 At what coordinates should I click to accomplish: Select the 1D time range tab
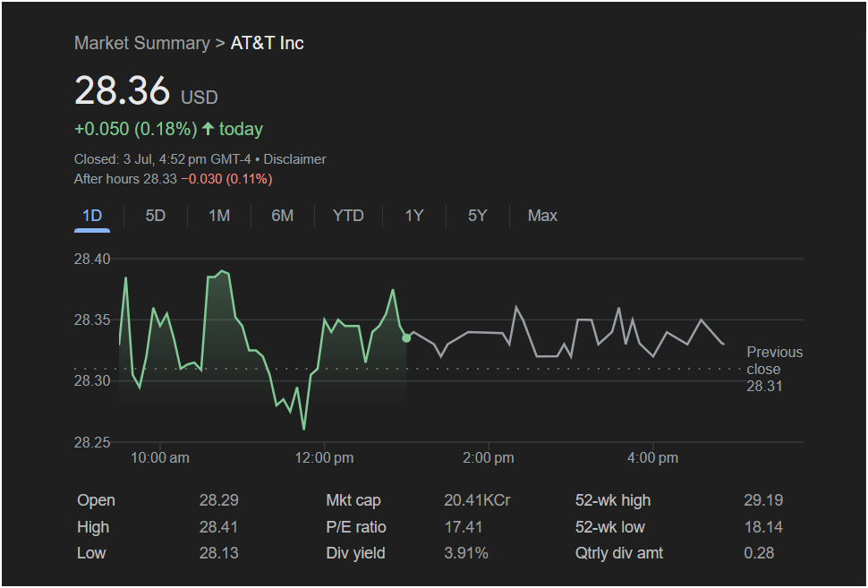[92, 216]
